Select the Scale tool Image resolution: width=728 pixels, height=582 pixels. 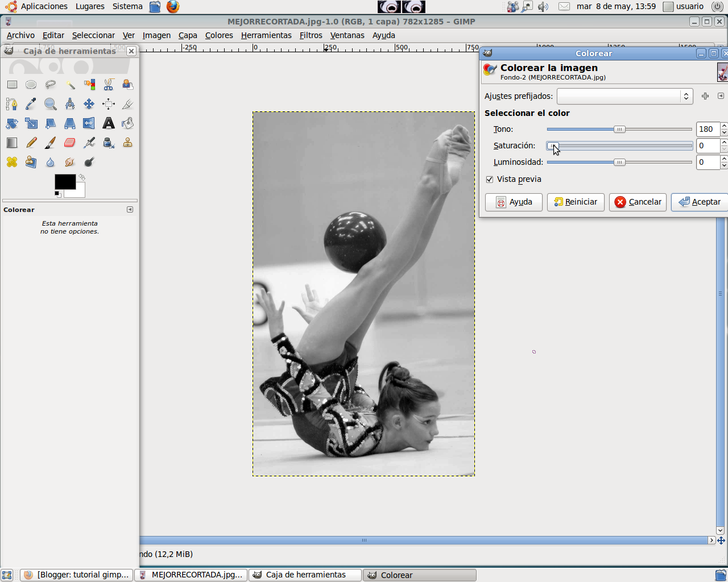(31, 123)
